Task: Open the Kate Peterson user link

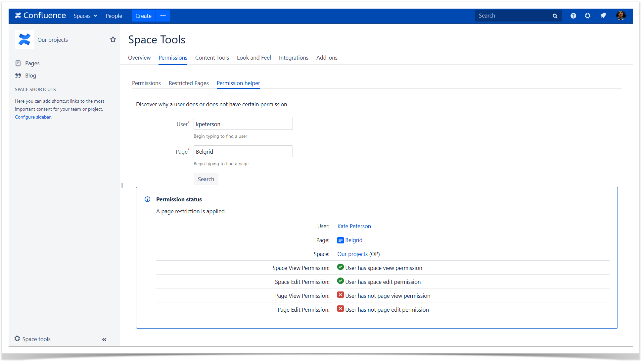Action: [354, 226]
